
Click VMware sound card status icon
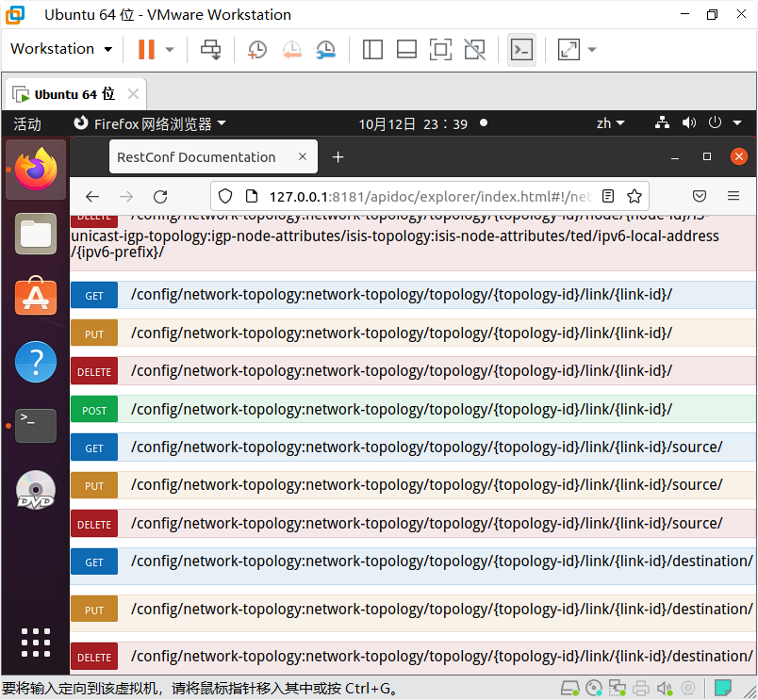(x=665, y=688)
